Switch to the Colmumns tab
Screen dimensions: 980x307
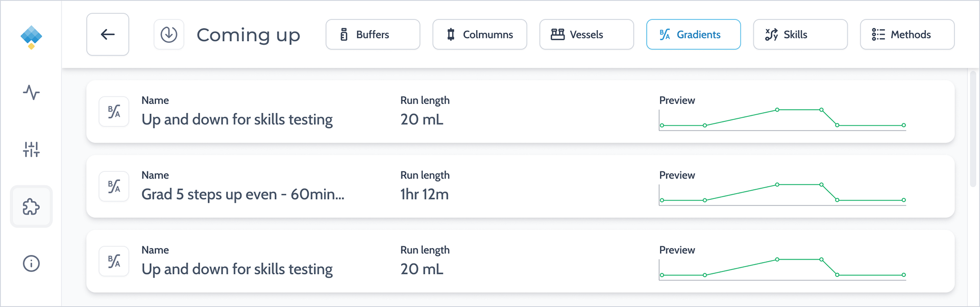click(480, 35)
